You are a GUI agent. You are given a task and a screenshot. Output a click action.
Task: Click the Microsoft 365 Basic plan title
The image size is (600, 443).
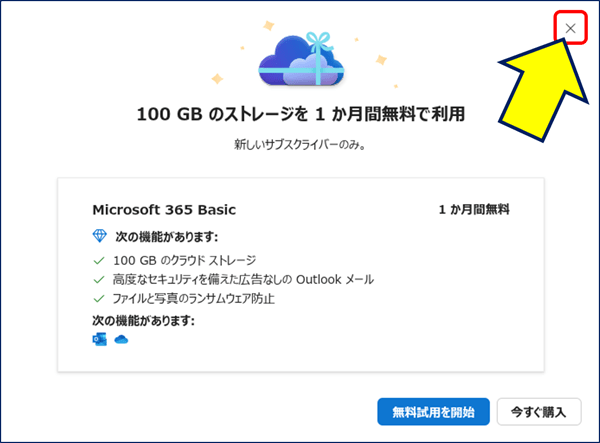(x=164, y=210)
